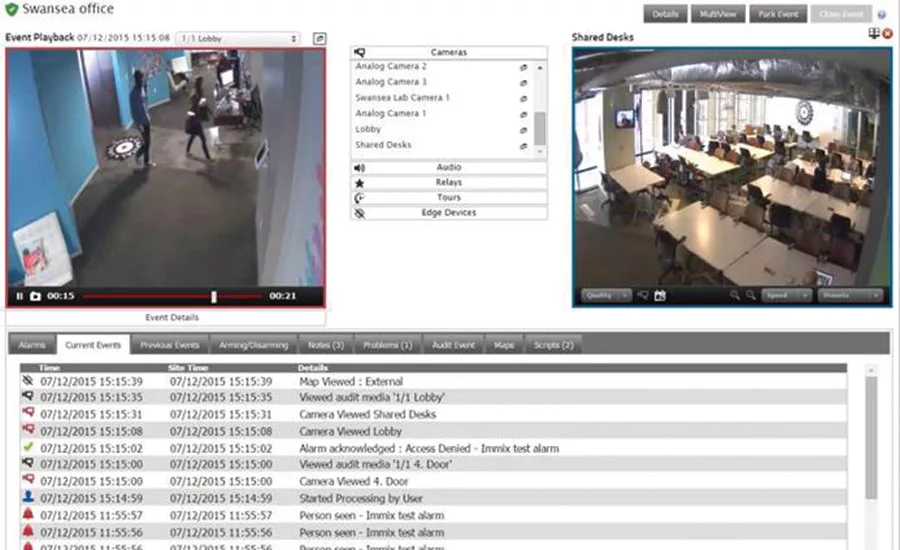
Task: Click the second magnifier zoom icon under Shared Desks
Action: 750,295
